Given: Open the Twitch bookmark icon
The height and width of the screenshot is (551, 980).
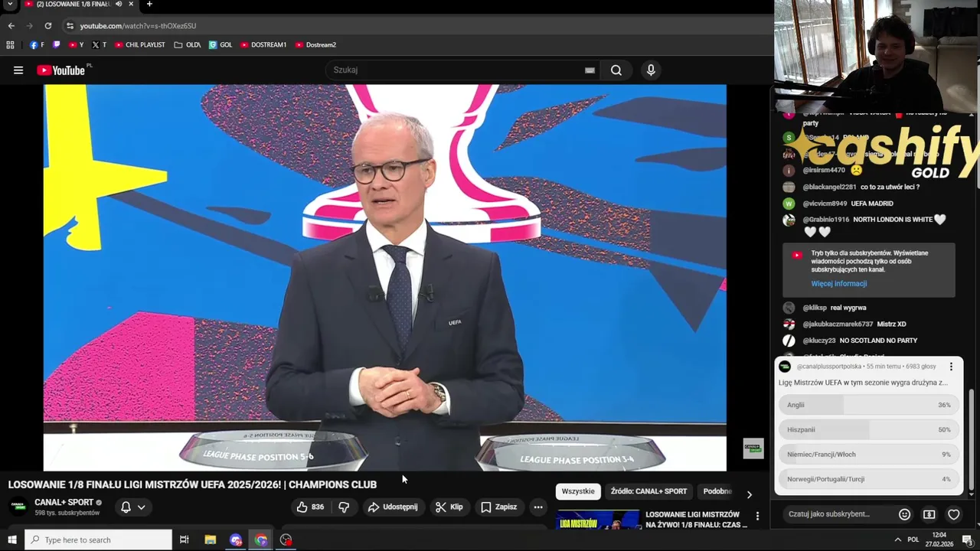Looking at the screenshot, I should pyautogui.click(x=57, y=45).
